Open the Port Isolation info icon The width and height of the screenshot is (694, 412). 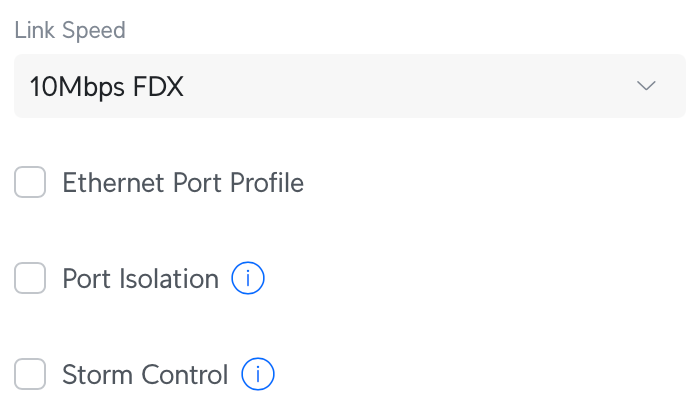(248, 279)
